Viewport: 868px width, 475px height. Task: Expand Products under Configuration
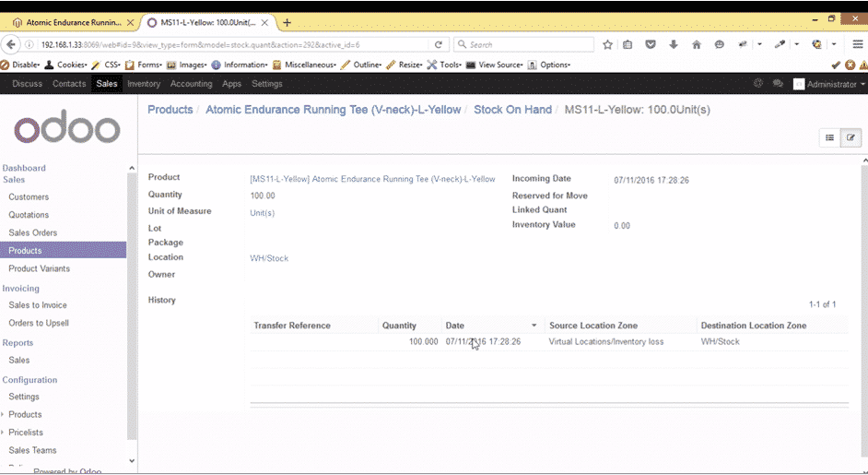[24, 414]
